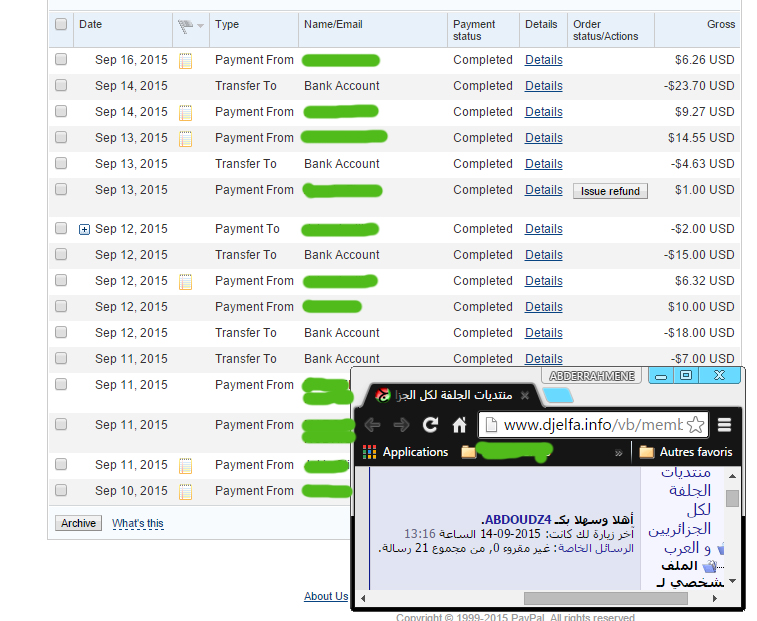Open note icon on Sep 13 $14.55 payment
This screenshot has width=757, height=621.
[x=185, y=139]
